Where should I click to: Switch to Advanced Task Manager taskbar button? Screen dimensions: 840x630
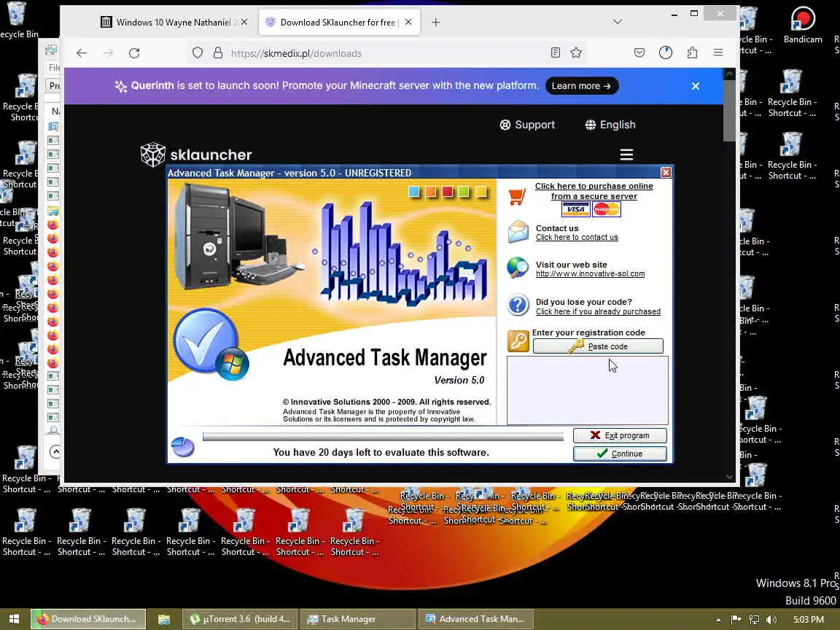click(x=475, y=619)
